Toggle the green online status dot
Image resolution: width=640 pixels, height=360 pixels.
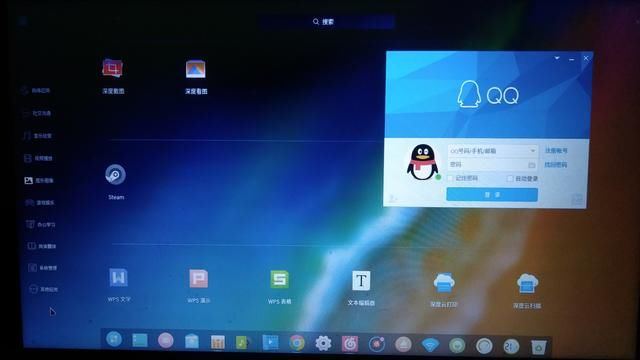tap(438, 177)
